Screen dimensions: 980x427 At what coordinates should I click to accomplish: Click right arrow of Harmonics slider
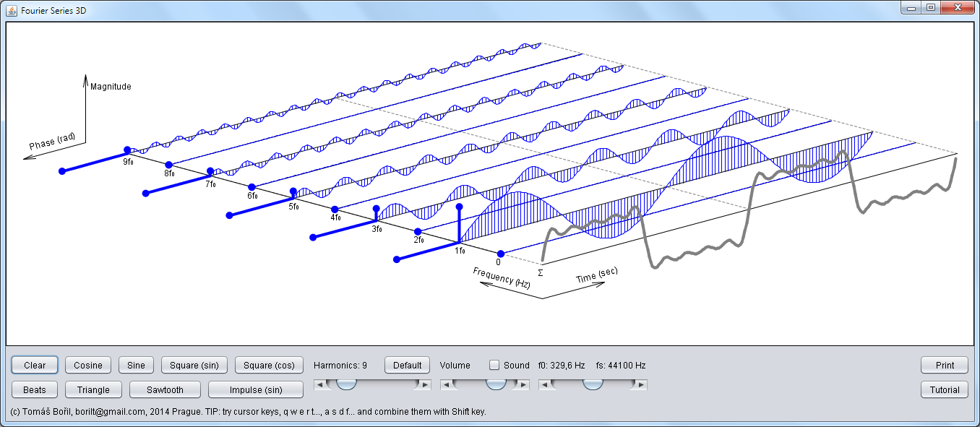[x=425, y=385]
